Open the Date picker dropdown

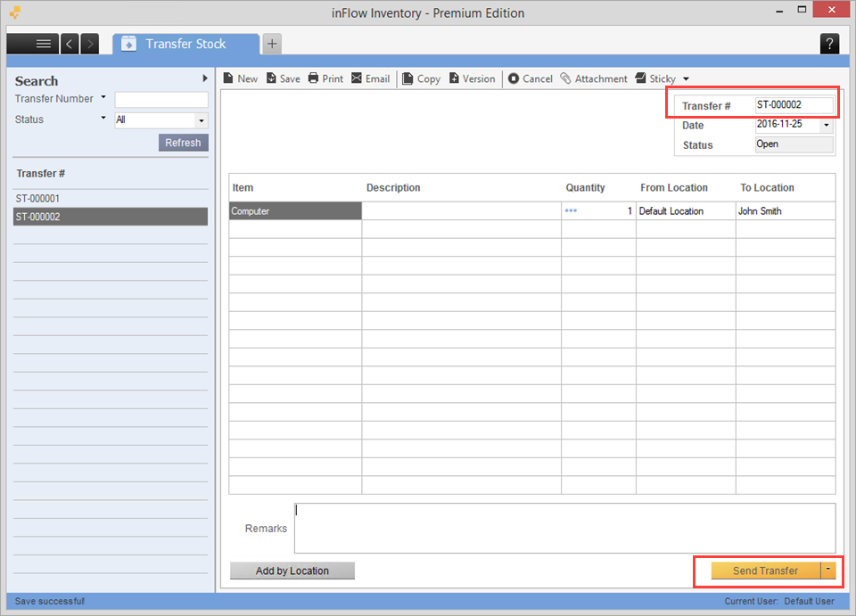(x=827, y=125)
